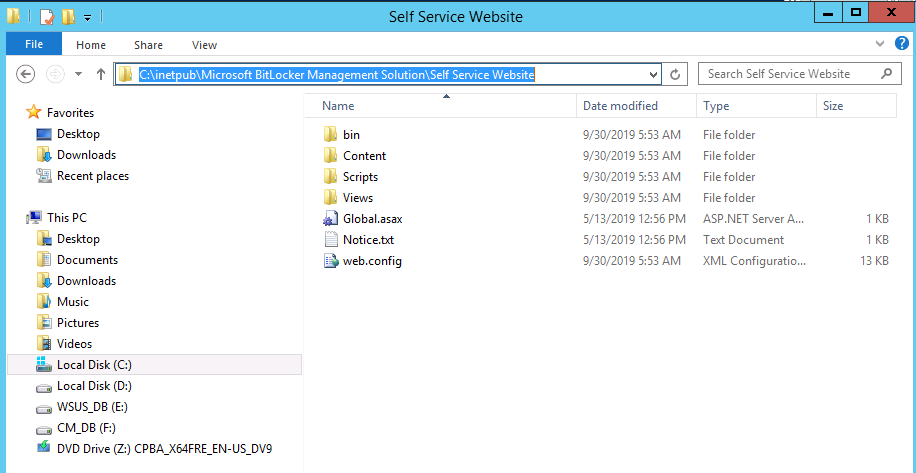Screen dimensions: 916x473
Task: Sort by the Date modified column
Action: pos(637,106)
